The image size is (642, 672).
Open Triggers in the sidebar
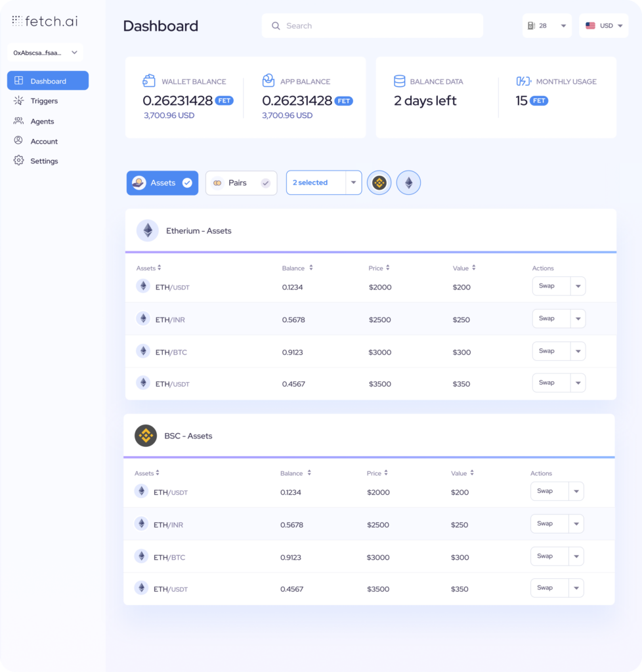point(44,101)
